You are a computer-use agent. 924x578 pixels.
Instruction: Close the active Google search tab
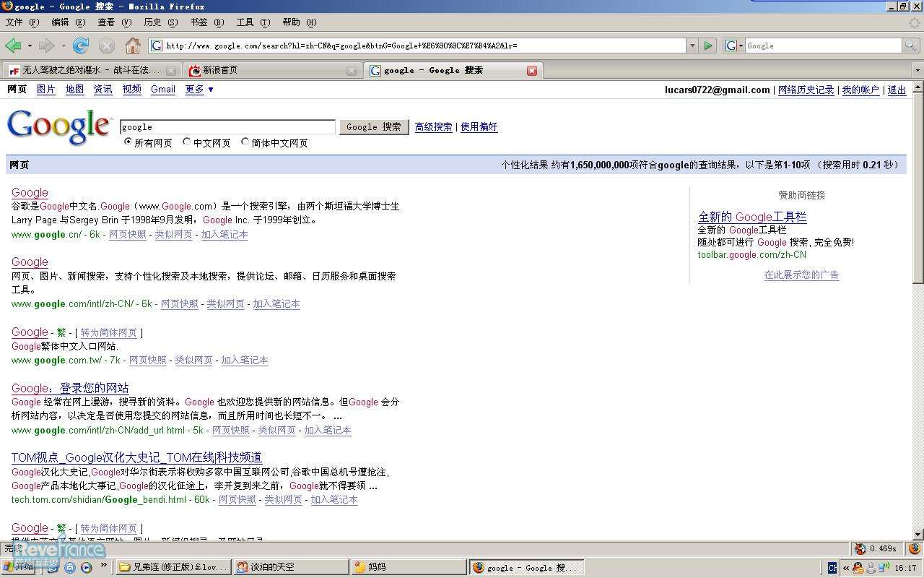[x=532, y=70]
